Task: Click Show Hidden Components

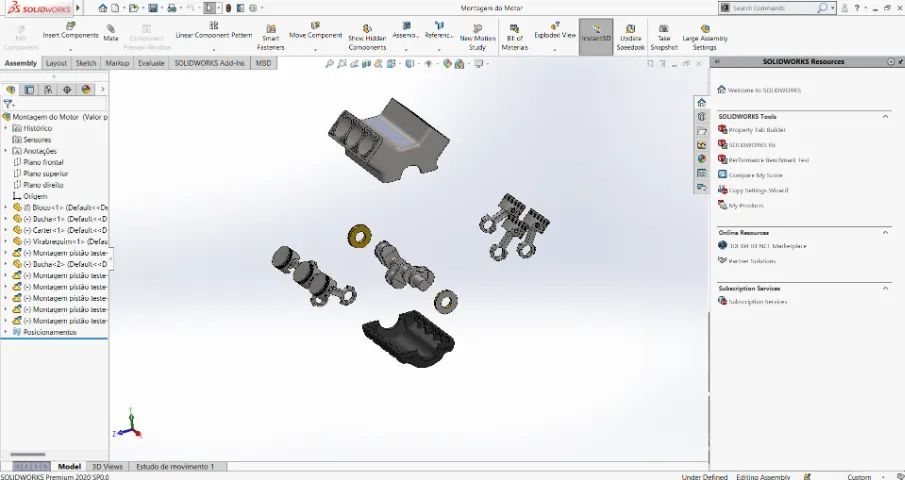Action: coord(367,38)
